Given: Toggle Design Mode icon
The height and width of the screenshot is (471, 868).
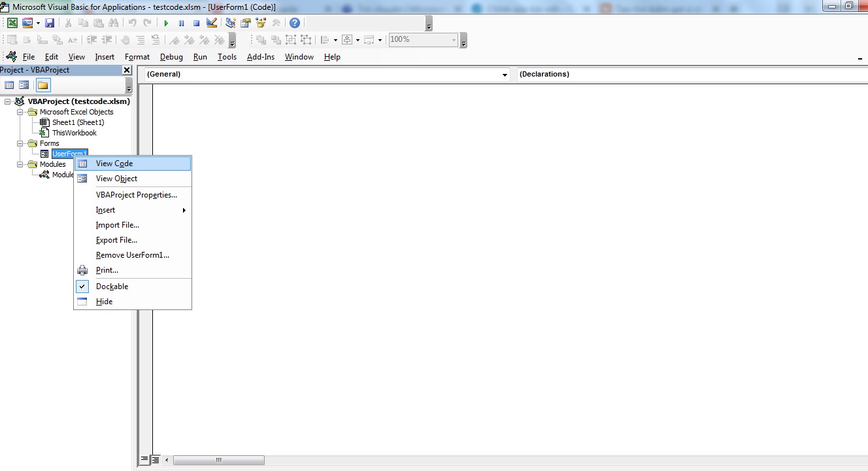Looking at the screenshot, I should (211, 23).
